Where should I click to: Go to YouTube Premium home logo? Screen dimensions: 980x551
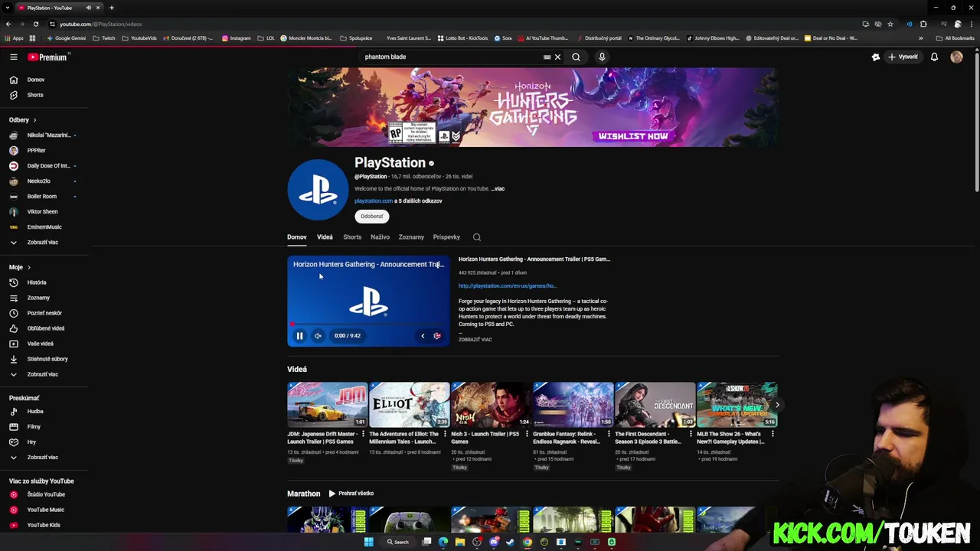point(47,57)
